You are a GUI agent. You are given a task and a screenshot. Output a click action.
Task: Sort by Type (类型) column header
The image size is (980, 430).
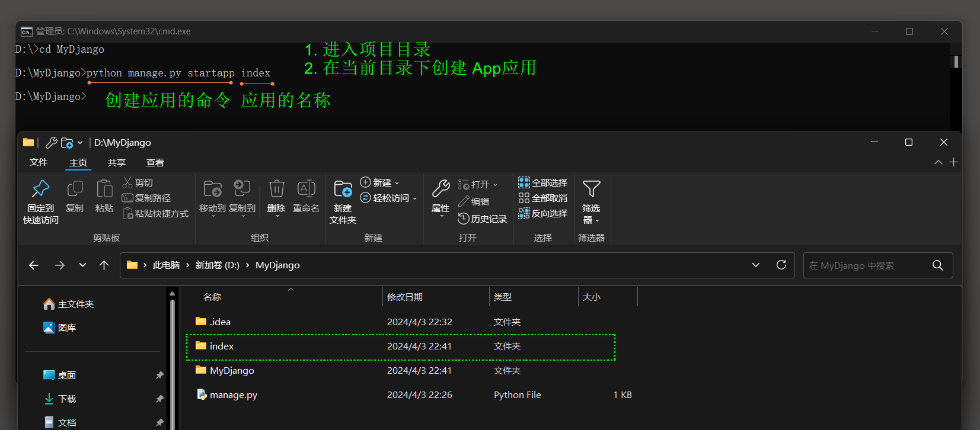coord(503,297)
